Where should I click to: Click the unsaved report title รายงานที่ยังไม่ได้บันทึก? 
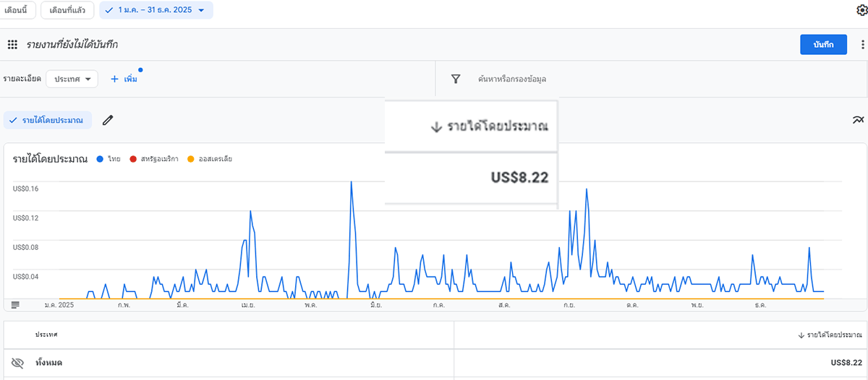pos(72,45)
